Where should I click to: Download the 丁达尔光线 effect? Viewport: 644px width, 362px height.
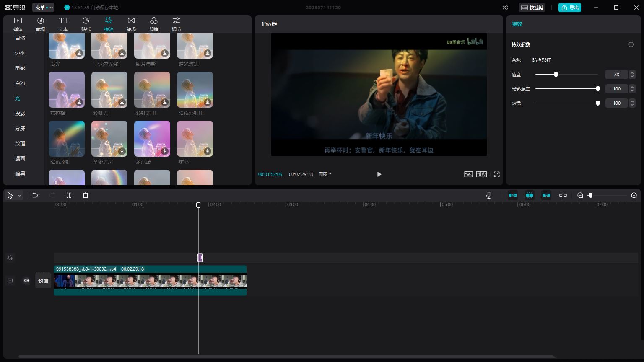click(x=122, y=53)
